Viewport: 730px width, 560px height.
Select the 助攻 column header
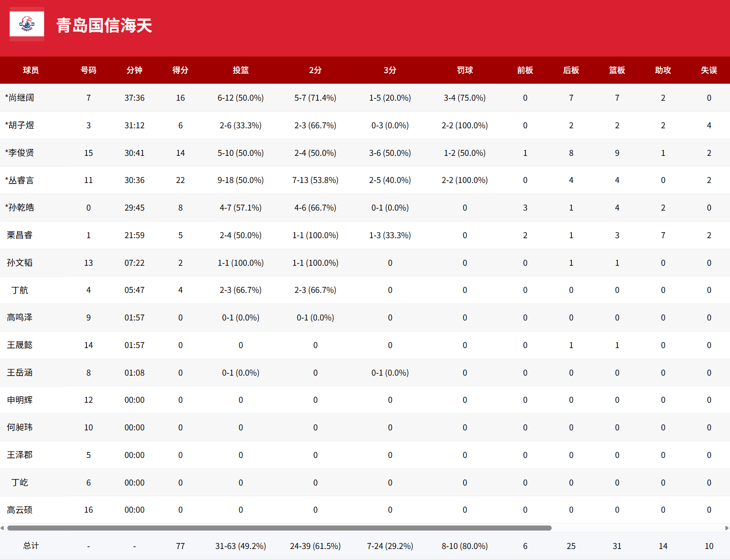pos(663,70)
